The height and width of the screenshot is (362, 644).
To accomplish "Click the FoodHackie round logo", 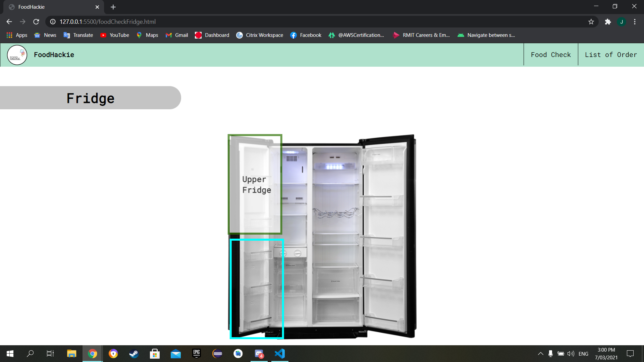I will (x=17, y=55).
